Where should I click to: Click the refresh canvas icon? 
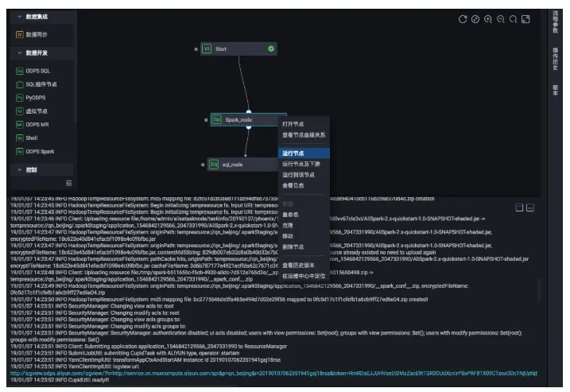tap(463, 19)
